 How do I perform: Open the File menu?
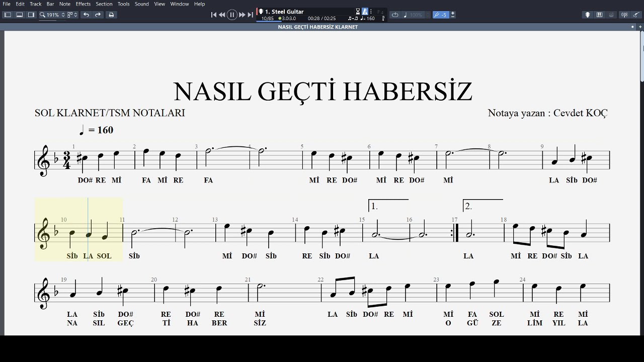7,4
